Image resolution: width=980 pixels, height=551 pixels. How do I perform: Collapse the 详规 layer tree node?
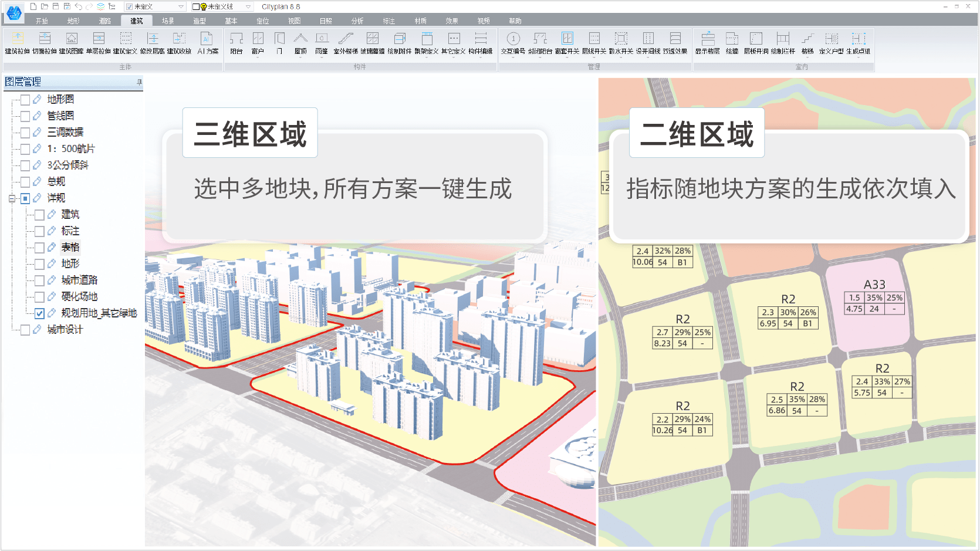pos(12,198)
